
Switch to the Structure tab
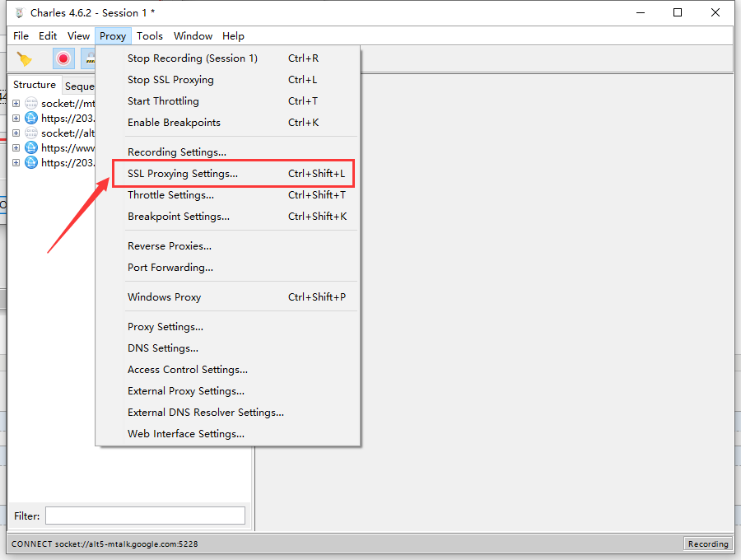pos(35,85)
